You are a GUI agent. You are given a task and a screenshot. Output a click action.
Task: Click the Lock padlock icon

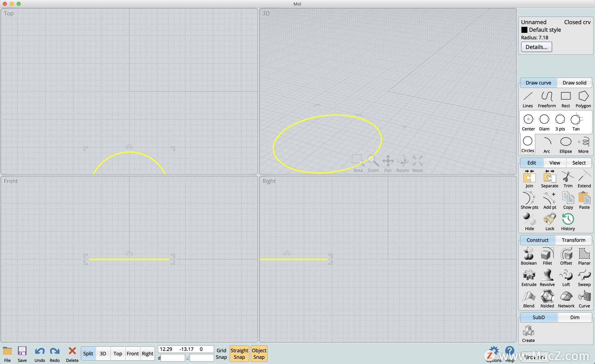(549, 222)
